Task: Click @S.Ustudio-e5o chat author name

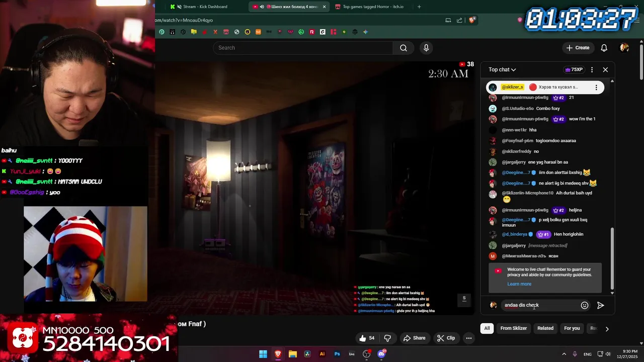Action: pyautogui.click(x=518, y=109)
